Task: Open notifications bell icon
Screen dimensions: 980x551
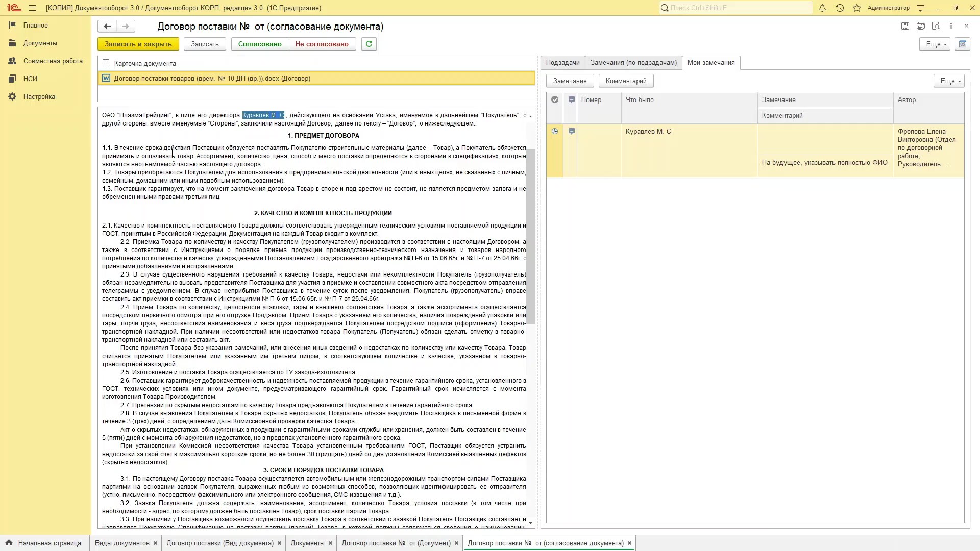Action: tap(822, 8)
